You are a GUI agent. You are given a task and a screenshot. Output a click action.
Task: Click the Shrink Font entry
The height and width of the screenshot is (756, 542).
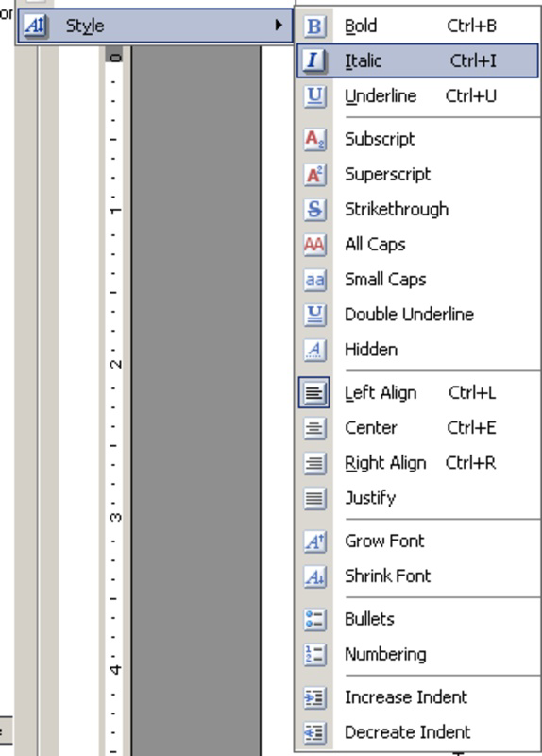point(417,576)
